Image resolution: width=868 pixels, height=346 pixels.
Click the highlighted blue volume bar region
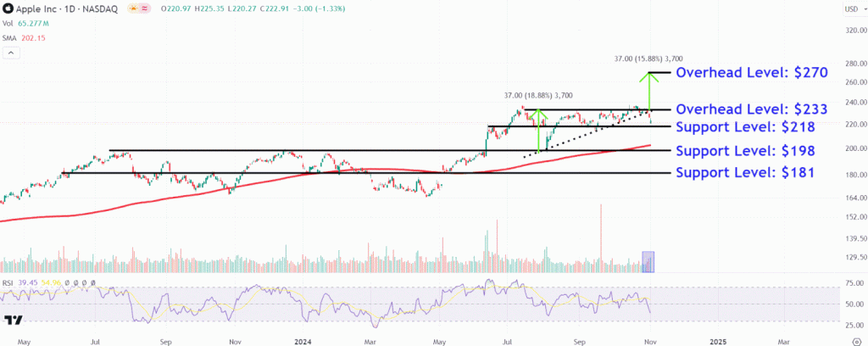pos(648,261)
